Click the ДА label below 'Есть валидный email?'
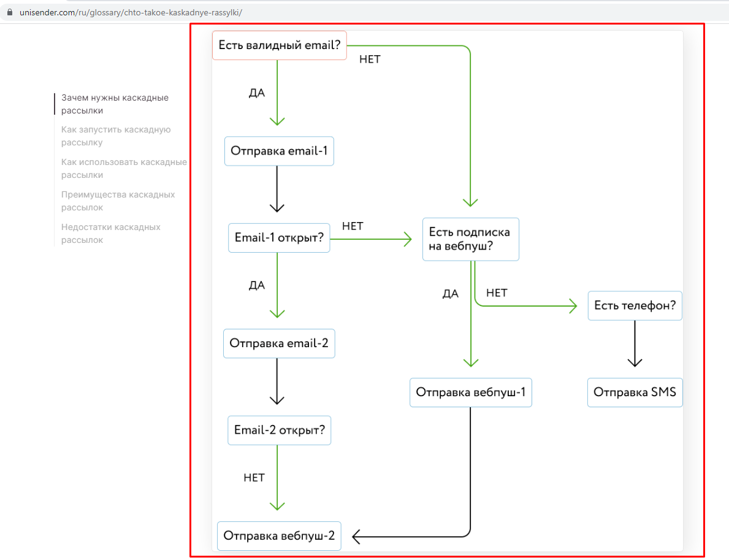 (257, 93)
